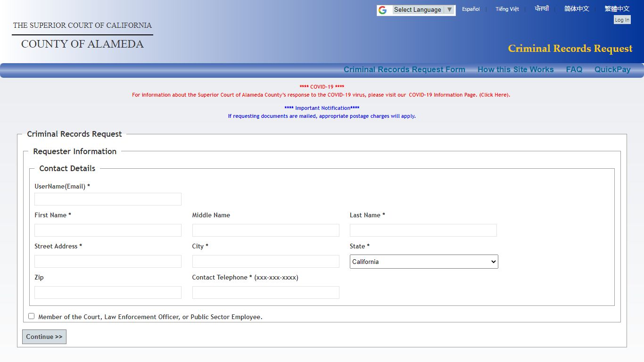Click the Important Notification postage text

[322, 116]
